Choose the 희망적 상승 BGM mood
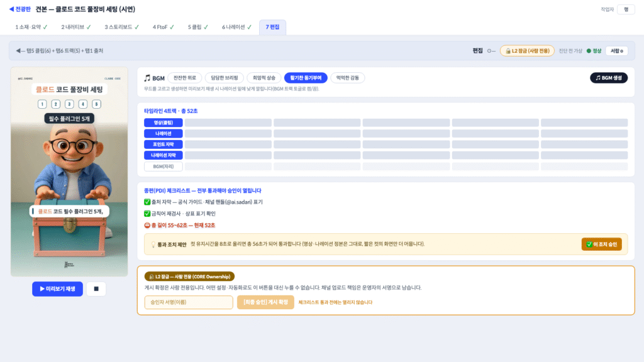The height and width of the screenshot is (362, 644). pos(264,77)
